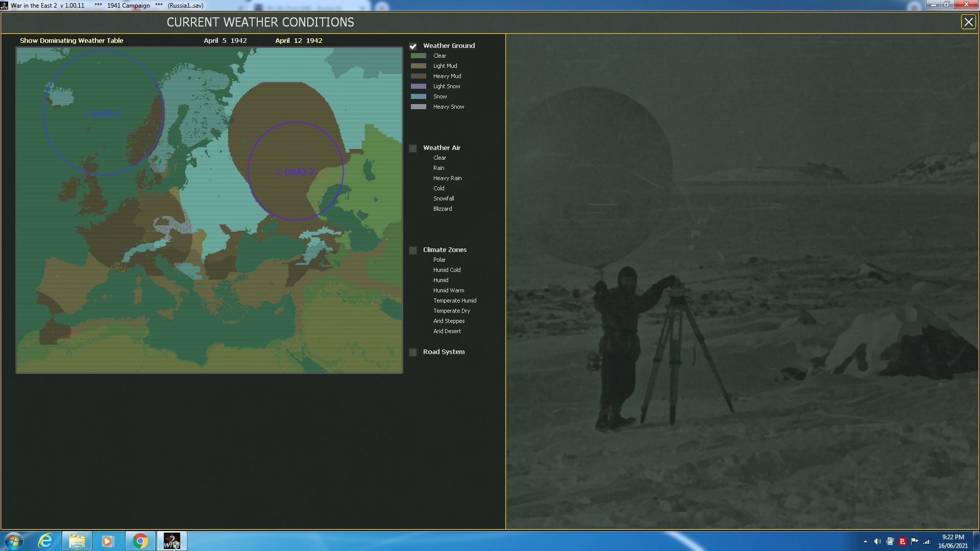Image resolution: width=980 pixels, height=551 pixels.
Task: Toggle the Road System checkbox
Action: point(413,352)
